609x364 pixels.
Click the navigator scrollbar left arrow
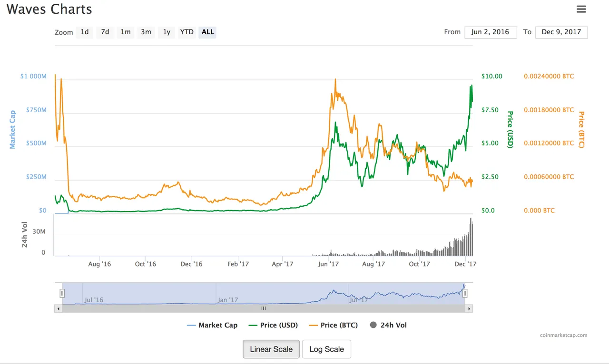[x=59, y=308]
